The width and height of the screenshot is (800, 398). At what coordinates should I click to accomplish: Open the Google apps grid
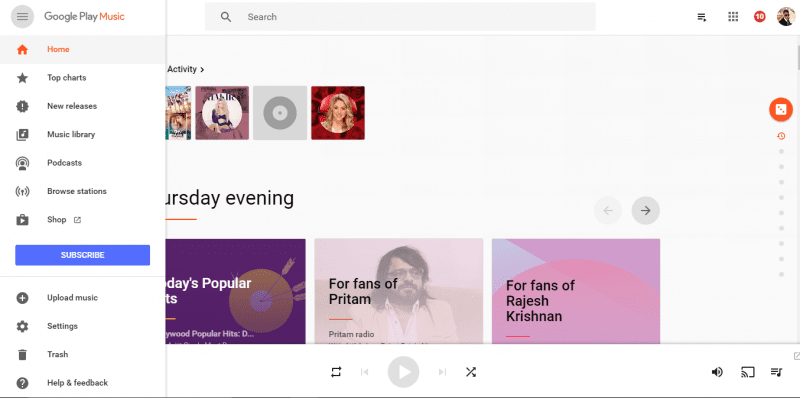tap(733, 17)
